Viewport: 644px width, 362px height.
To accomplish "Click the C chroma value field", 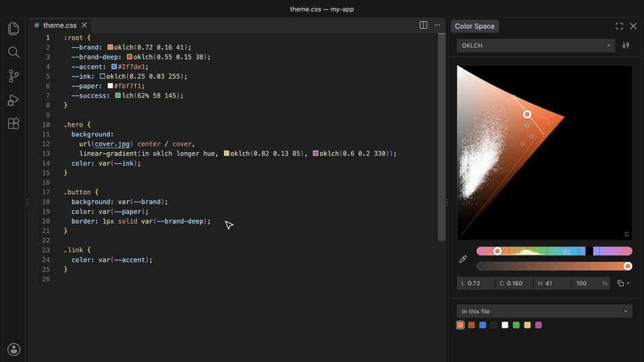I will coord(515,283).
